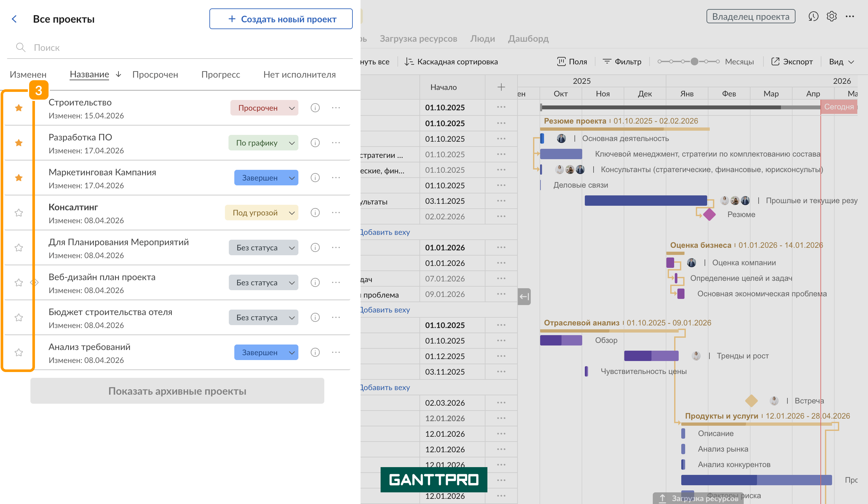Open info icon for Анализ требований
The height and width of the screenshot is (504, 868).
(315, 352)
